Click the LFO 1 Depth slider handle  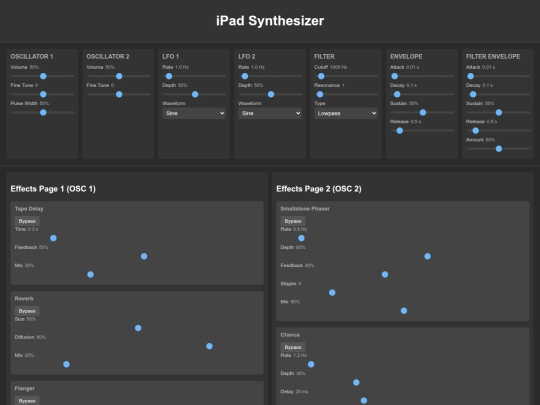point(195,94)
